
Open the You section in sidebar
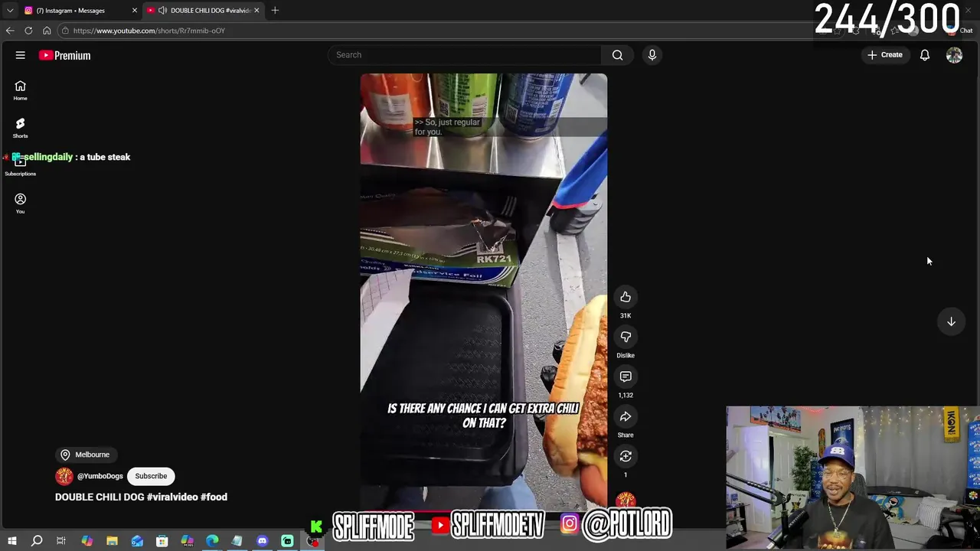coord(21,203)
